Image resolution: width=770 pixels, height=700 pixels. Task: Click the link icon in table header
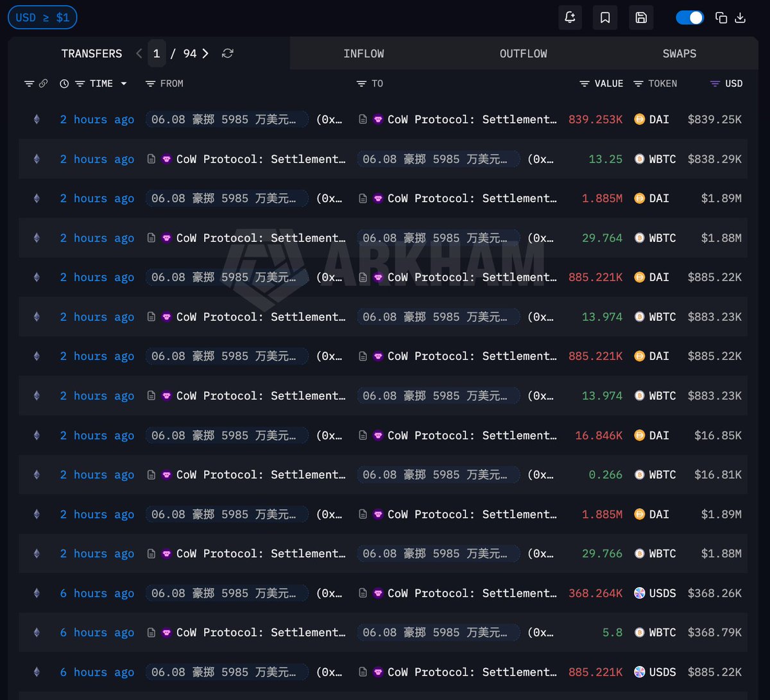tap(43, 83)
